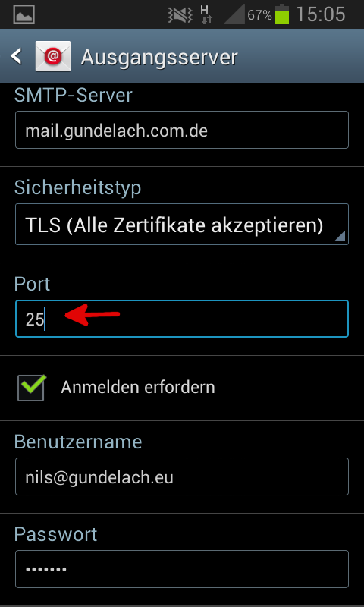Tap the mobile data H indicator icon
Screen dimensions: 364x607
(206, 14)
